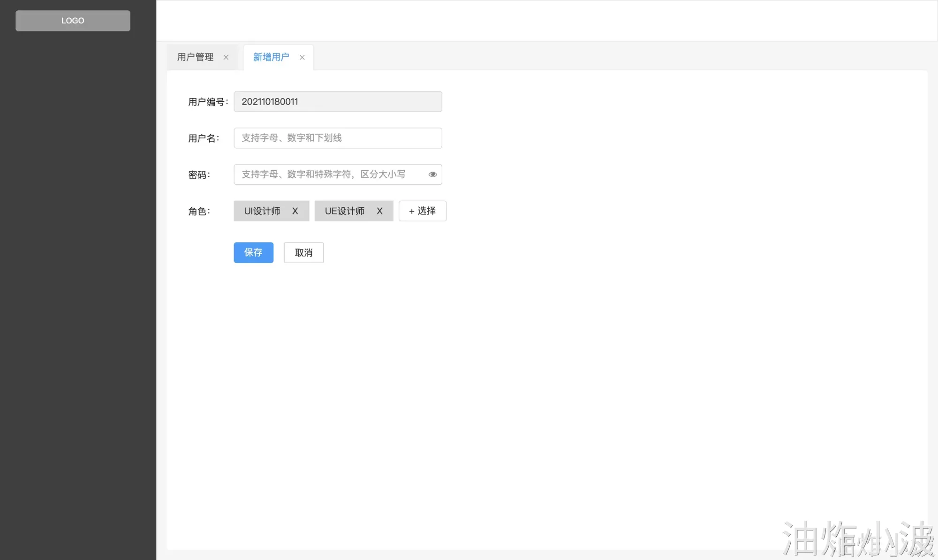The width and height of the screenshot is (938, 560).
Task: Remove the UE设计师 role tag
Action: click(379, 211)
